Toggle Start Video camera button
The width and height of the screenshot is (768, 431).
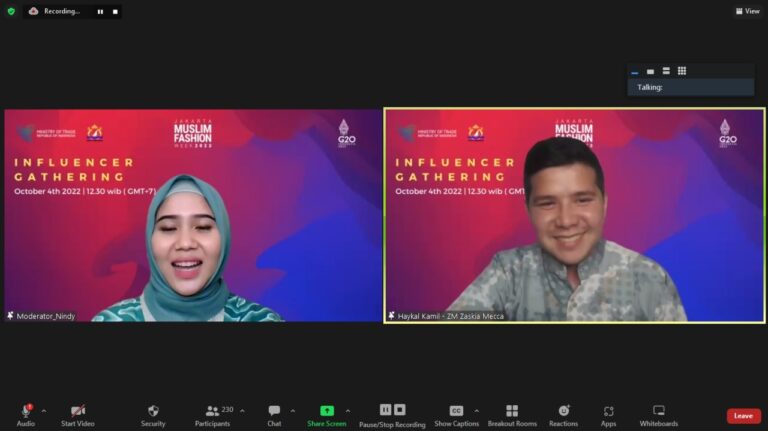77,411
